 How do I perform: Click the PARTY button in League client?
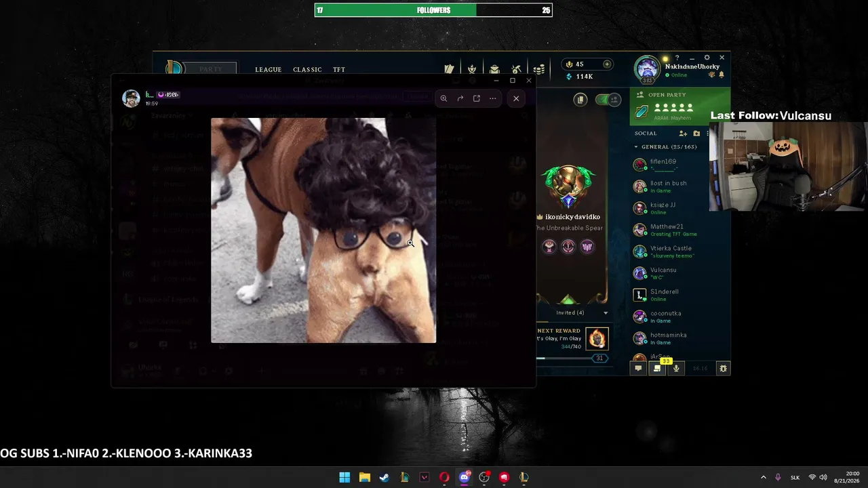[211, 69]
